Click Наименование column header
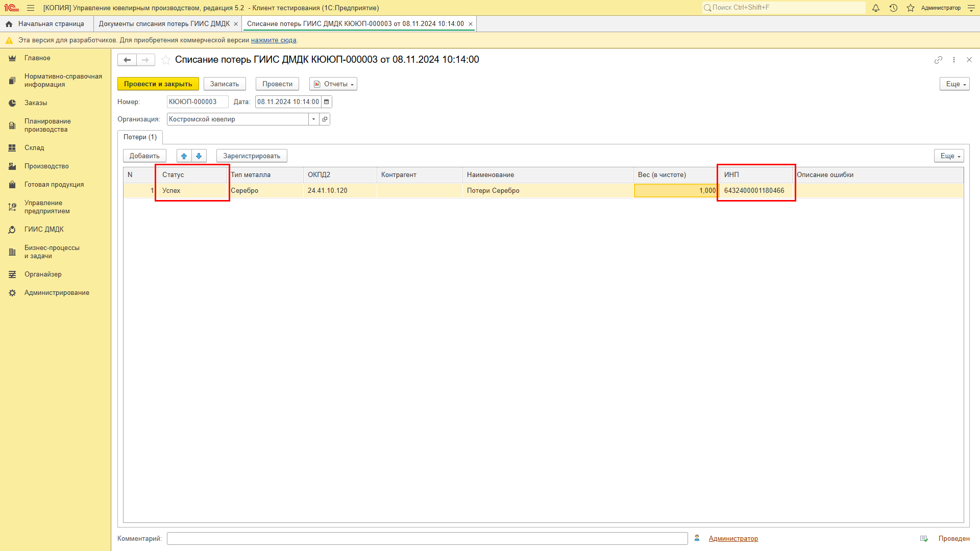The height and width of the screenshot is (551, 980). [x=548, y=175]
